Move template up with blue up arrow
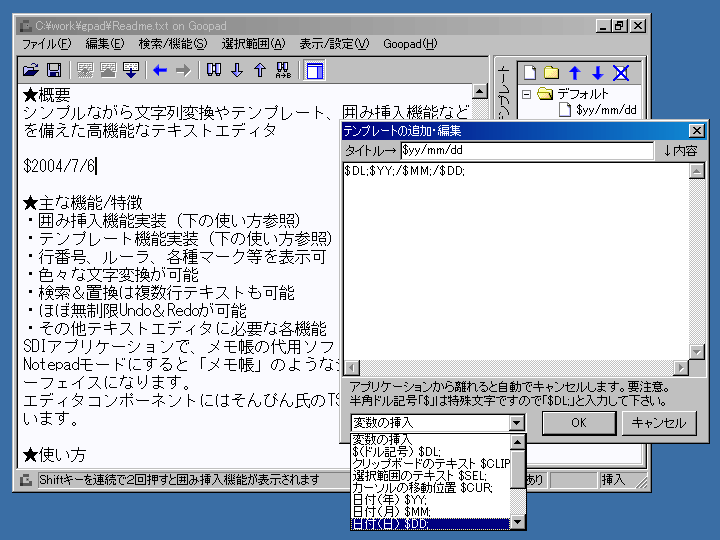The image size is (720, 540). click(x=574, y=73)
